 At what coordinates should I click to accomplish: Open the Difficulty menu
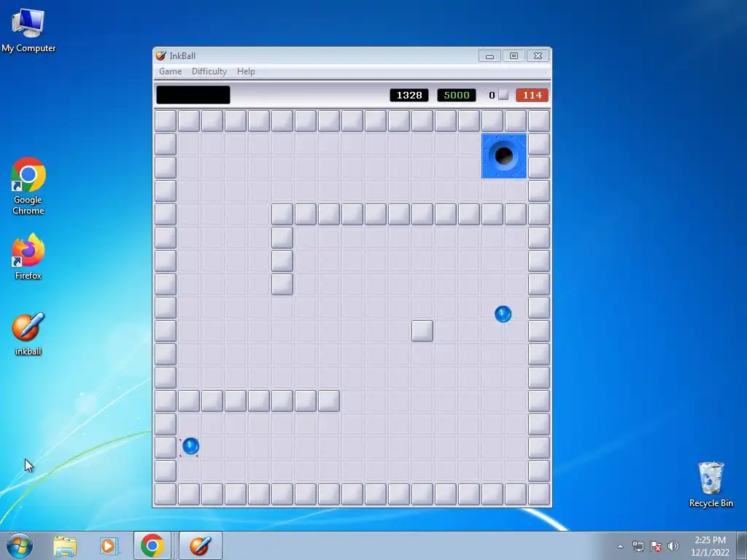click(209, 71)
